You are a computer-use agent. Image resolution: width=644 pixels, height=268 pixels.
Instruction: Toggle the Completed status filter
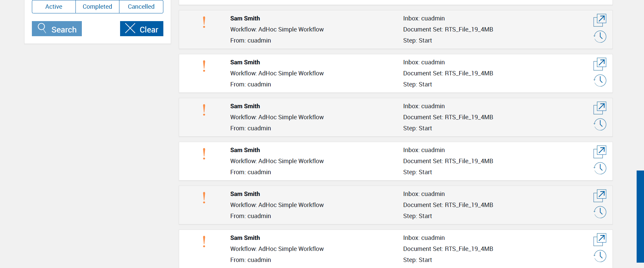(x=97, y=7)
